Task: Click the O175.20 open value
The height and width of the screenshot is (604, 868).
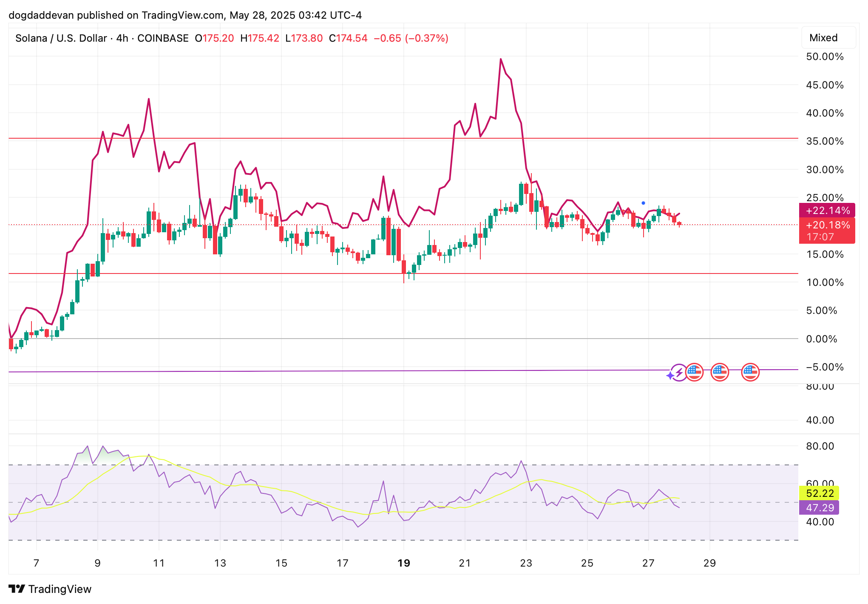Action: 214,38
